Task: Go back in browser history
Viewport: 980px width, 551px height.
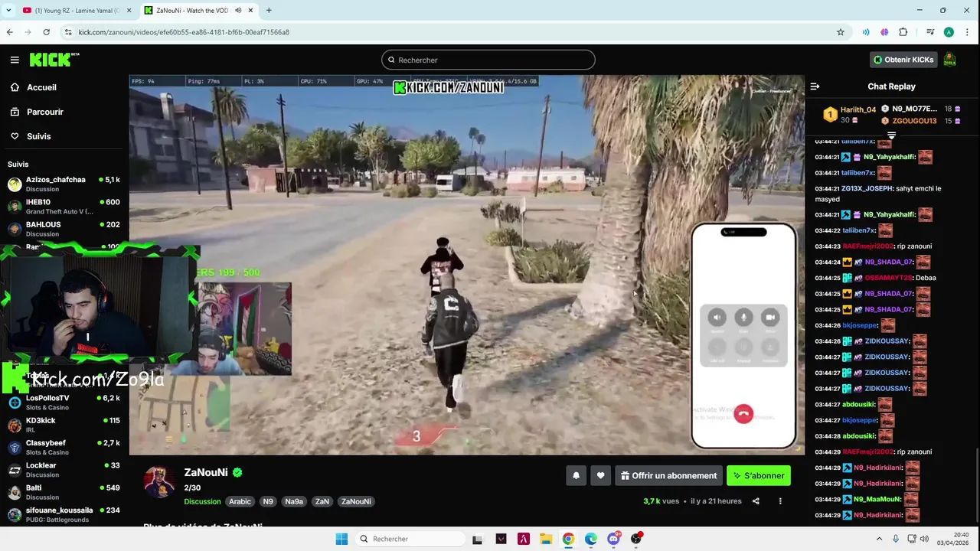Action: tap(9, 32)
